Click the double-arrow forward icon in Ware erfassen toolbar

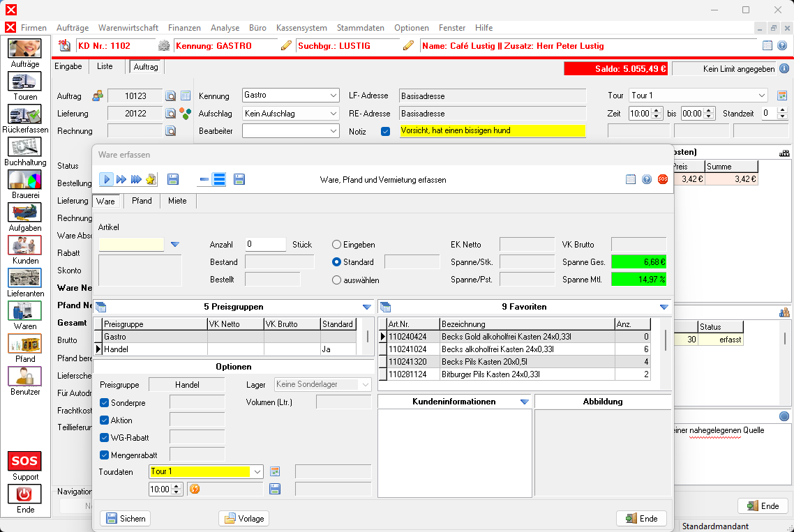(x=121, y=179)
